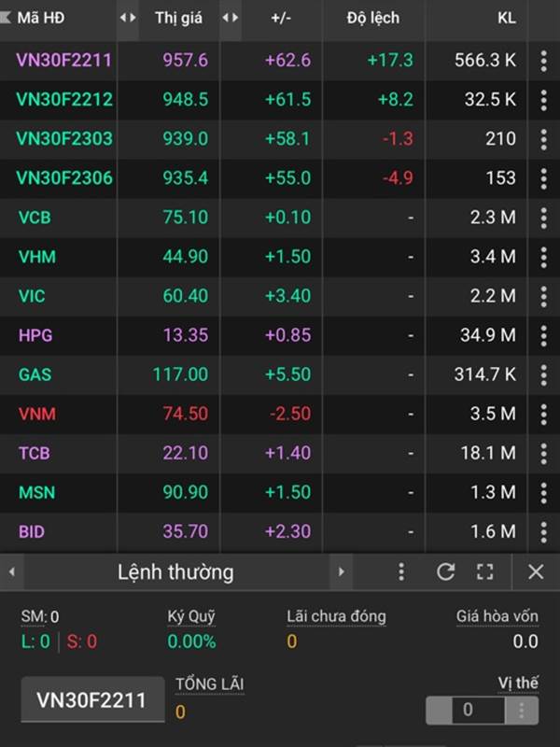
Task: Go to previous order type with left arrow
Action: 12,571
